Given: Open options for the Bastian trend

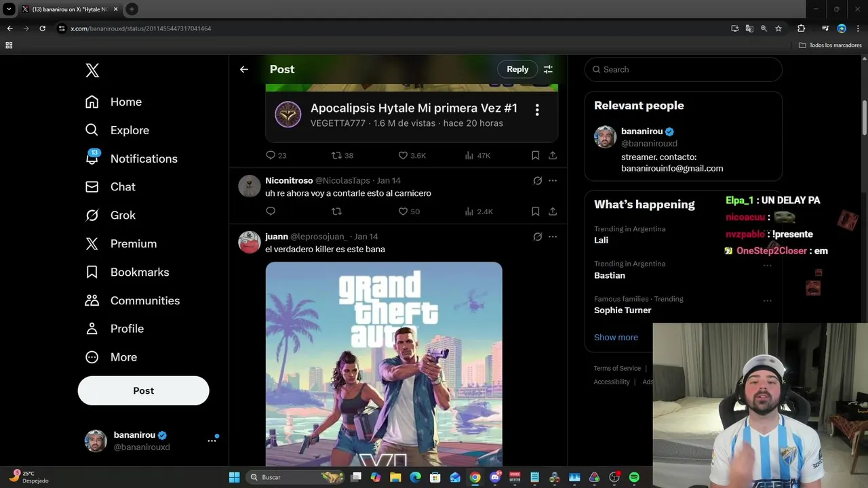Looking at the screenshot, I should [x=767, y=265].
